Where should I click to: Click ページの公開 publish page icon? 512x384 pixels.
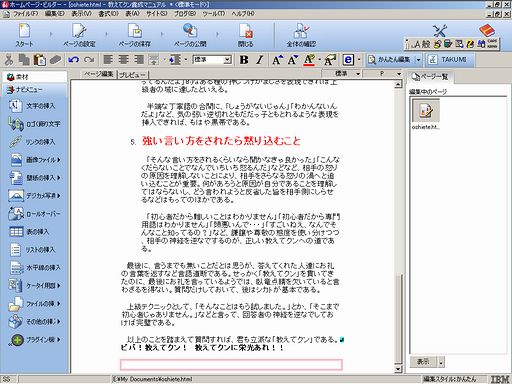pyautogui.click(x=190, y=35)
